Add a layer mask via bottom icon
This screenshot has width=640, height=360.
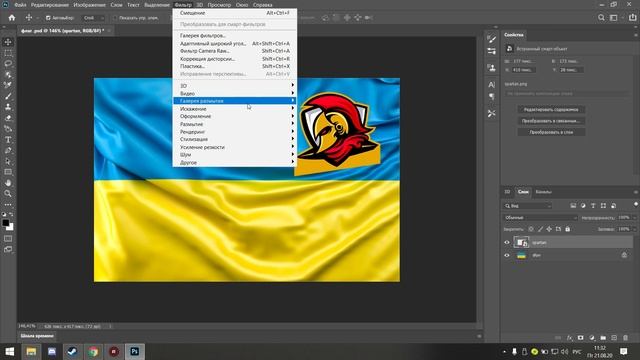tap(580, 338)
